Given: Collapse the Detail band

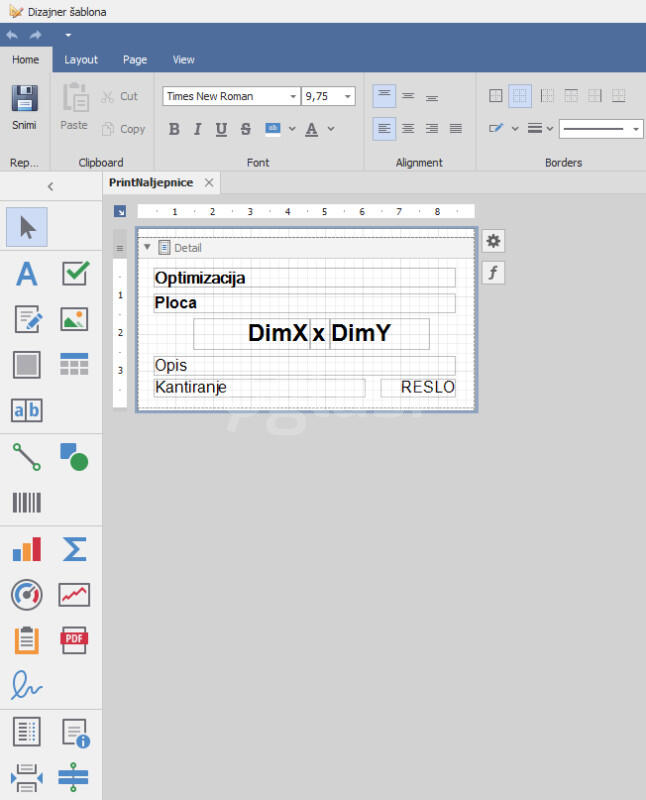Looking at the screenshot, I should point(147,247).
